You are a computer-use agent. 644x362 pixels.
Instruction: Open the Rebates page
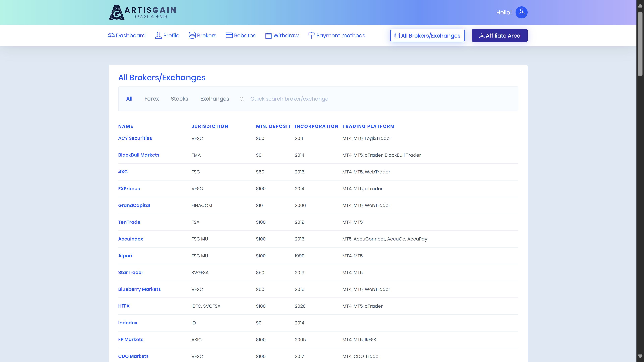tap(240, 36)
